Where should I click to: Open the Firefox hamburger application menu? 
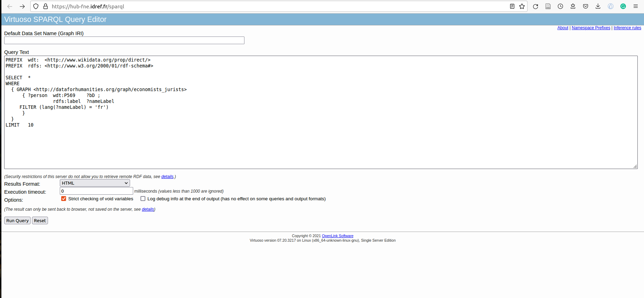point(636,6)
